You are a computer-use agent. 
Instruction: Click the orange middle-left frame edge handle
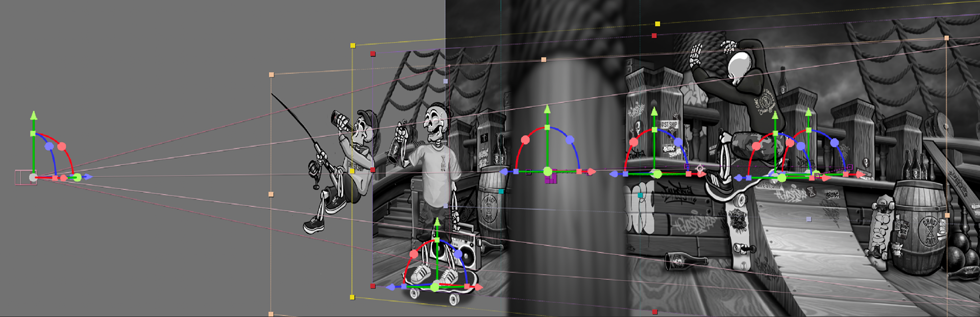tap(271, 194)
